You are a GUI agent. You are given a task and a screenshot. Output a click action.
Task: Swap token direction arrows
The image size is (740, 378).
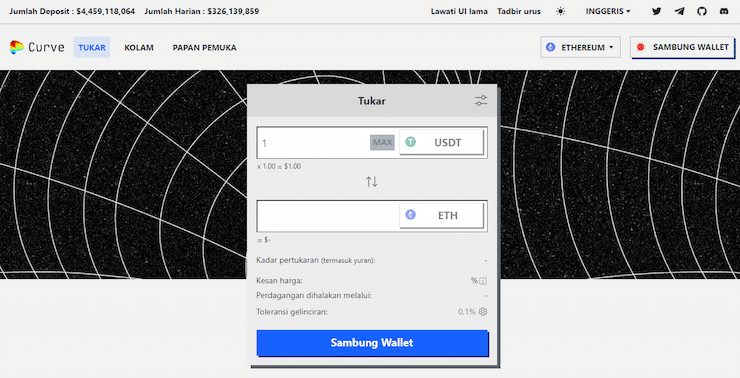pyautogui.click(x=372, y=181)
